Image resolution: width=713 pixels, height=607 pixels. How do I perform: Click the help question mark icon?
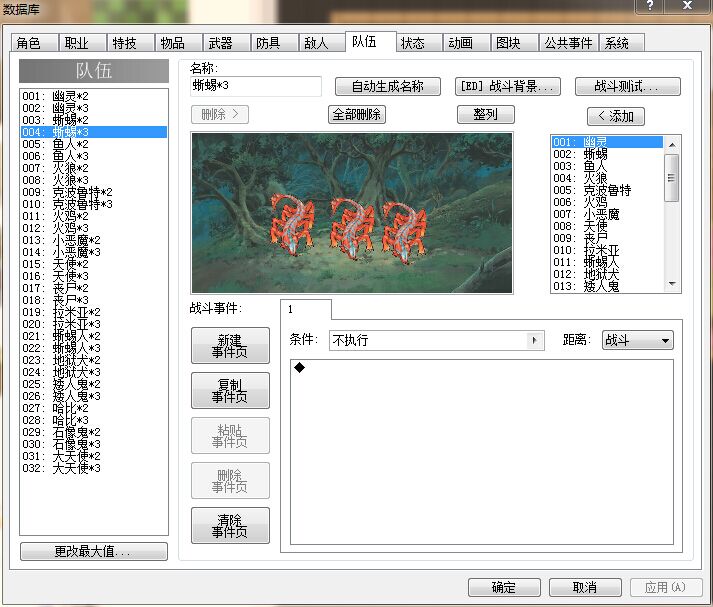pos(650,6)
